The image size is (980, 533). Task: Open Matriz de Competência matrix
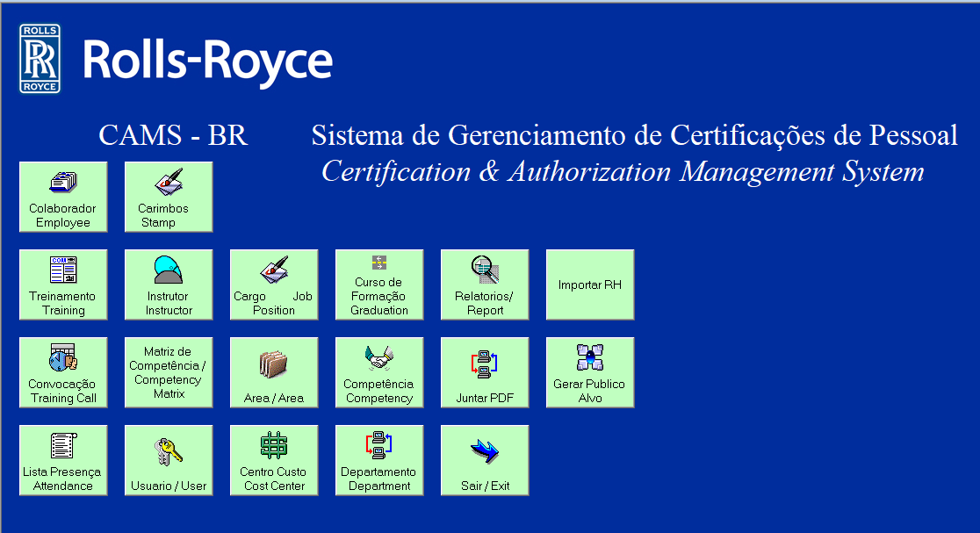[169, 372]
